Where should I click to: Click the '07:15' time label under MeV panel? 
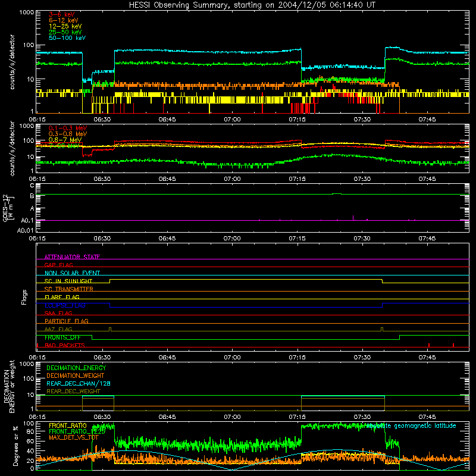pyautogui.click(x=297, y=179)
